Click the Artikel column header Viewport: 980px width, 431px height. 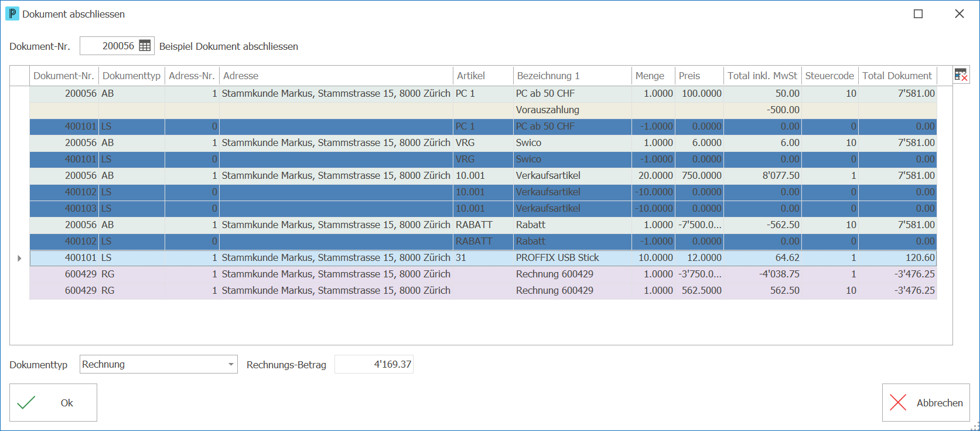[483, 76]
